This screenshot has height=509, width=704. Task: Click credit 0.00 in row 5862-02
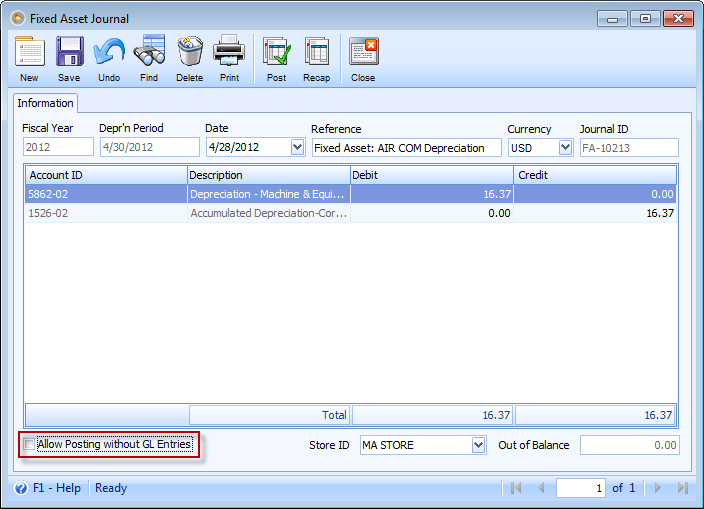tap(595, 194)
